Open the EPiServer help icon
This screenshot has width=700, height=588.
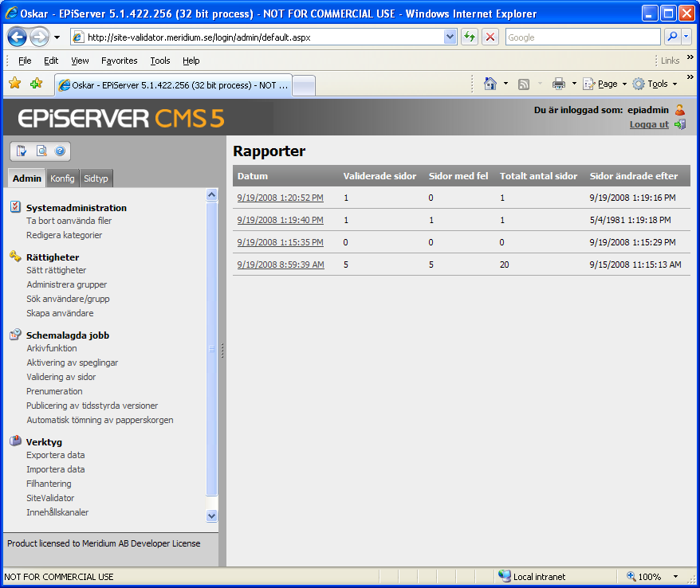(x=60, y=151)
